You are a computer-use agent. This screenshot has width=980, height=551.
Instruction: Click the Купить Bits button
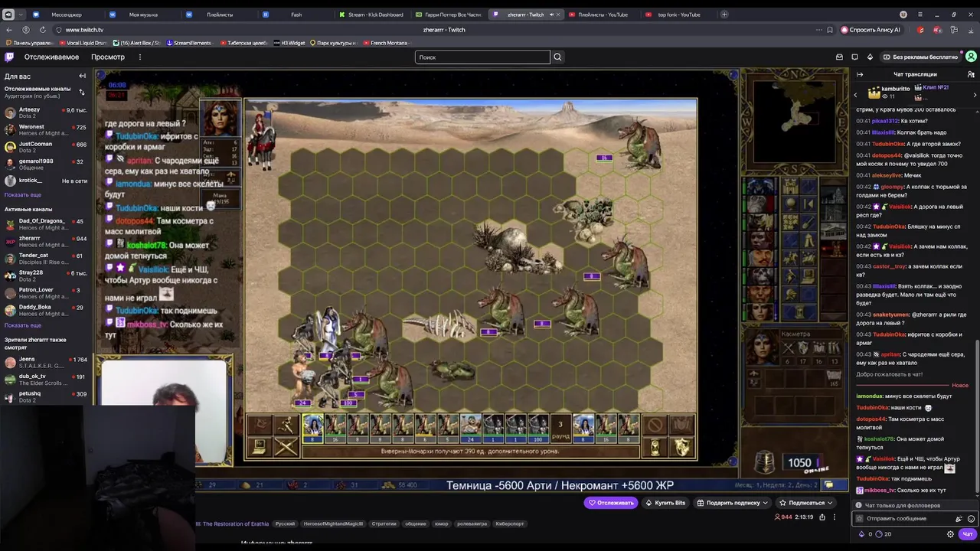click(x=665, y=503)
